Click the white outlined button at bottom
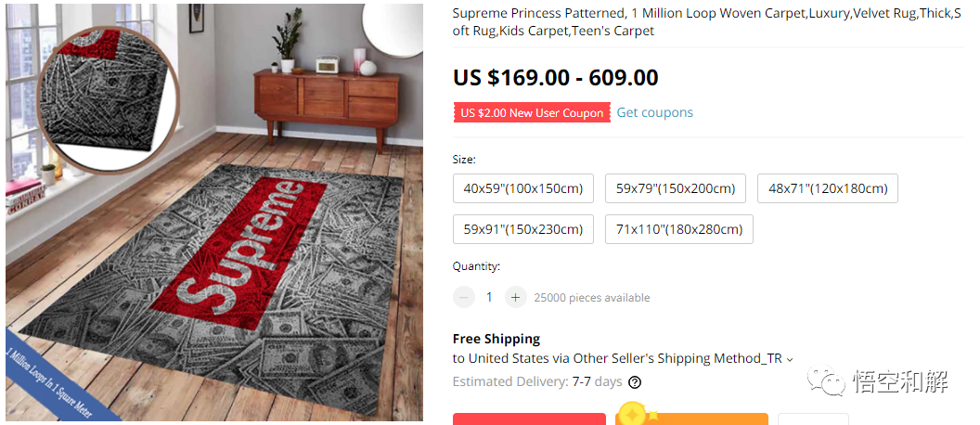The width and height of the screenshot is (980, 425). 812,419
